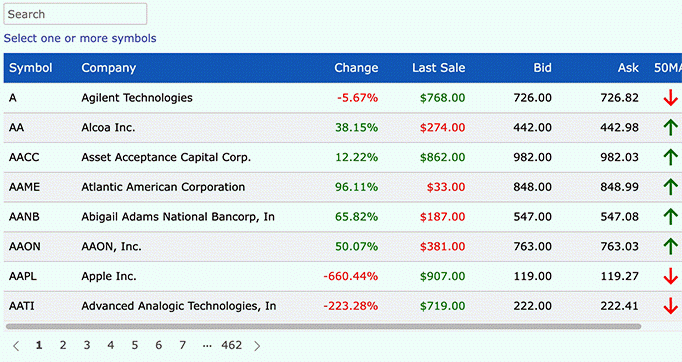Go to the next page with right chevron
Viewport: 682px width, 362px height.
(x=257, y=346)
